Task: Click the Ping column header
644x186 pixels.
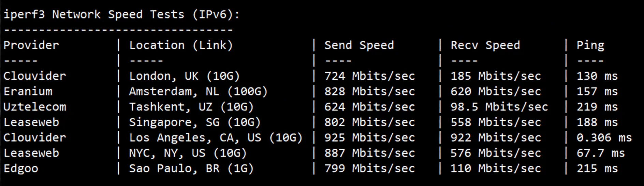Action: [x=590, y=45]
